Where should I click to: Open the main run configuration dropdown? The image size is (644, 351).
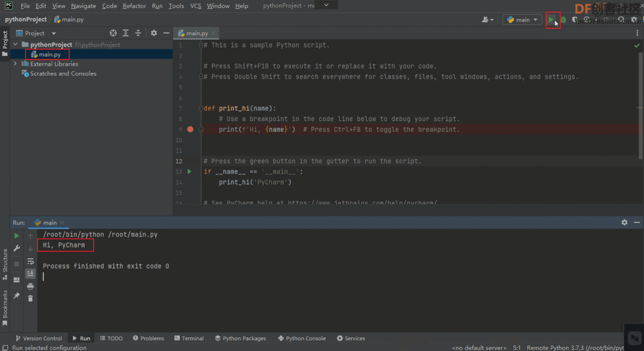click(x=522, y=19)
